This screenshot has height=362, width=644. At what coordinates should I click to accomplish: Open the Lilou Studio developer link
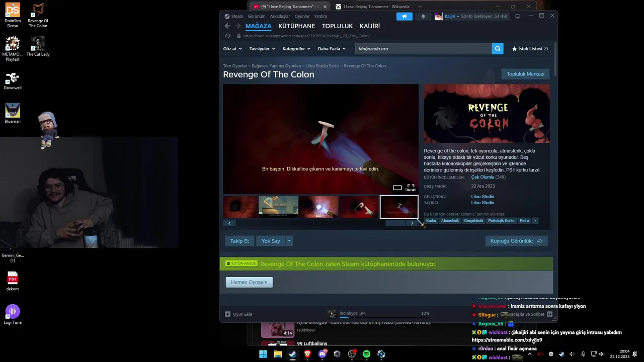482,197
